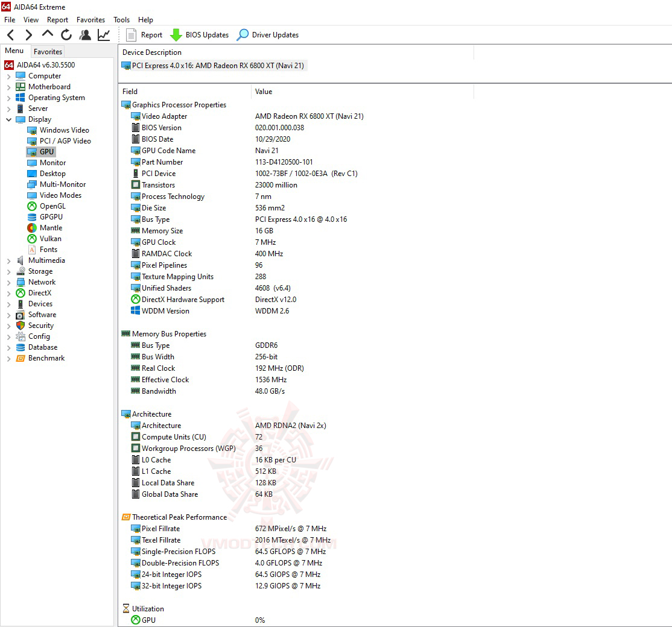Click the Software icon in tree
This screenshot has width=672, height=627.
coord(21,315)
